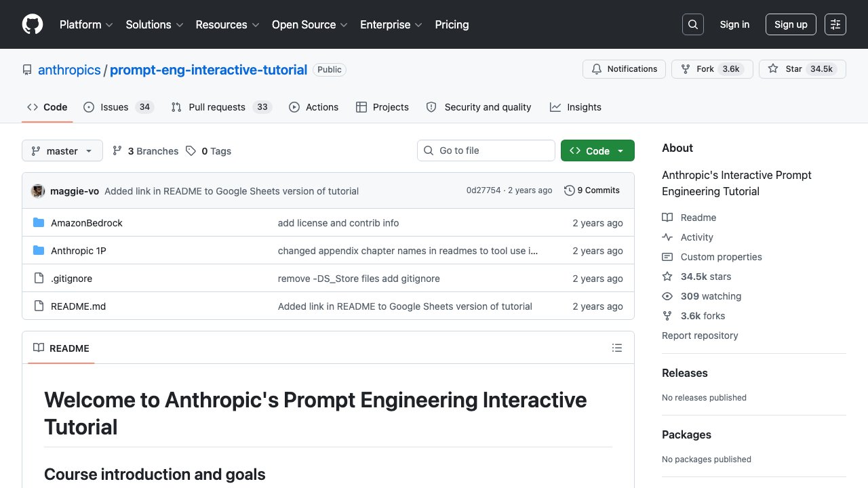Screen dimensions: 868x488
Task: Open the AmazonBedrock folder
Action: [87, 223]
